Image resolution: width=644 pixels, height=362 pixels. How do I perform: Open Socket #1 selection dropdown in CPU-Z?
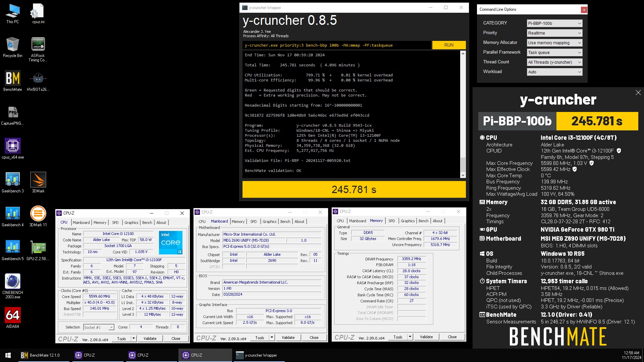click(x=99, y=327)
